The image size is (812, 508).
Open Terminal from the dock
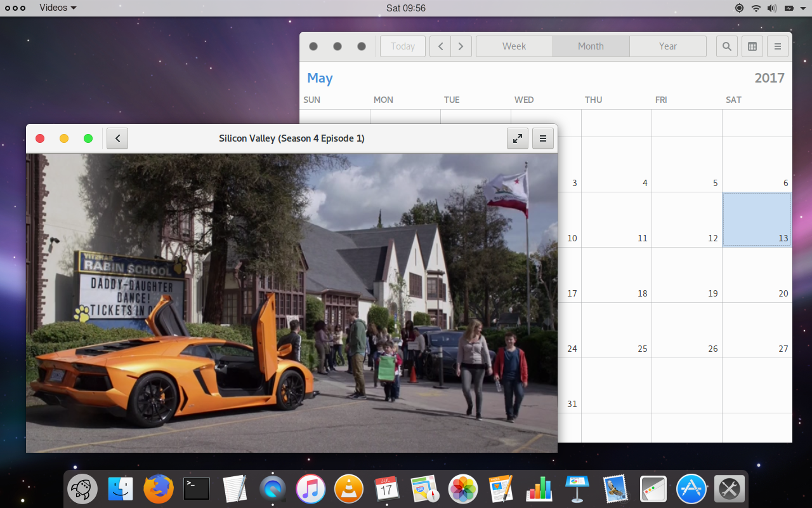click(197, 489)
